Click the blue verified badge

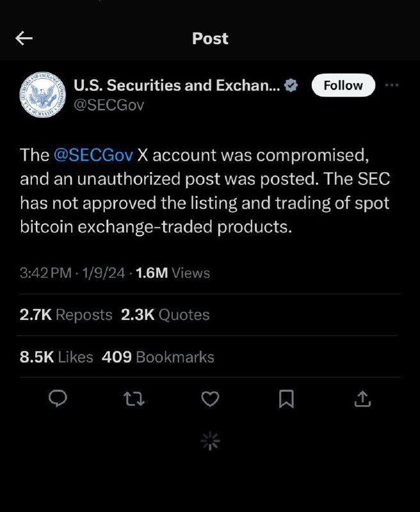click(x=291, y=85)
